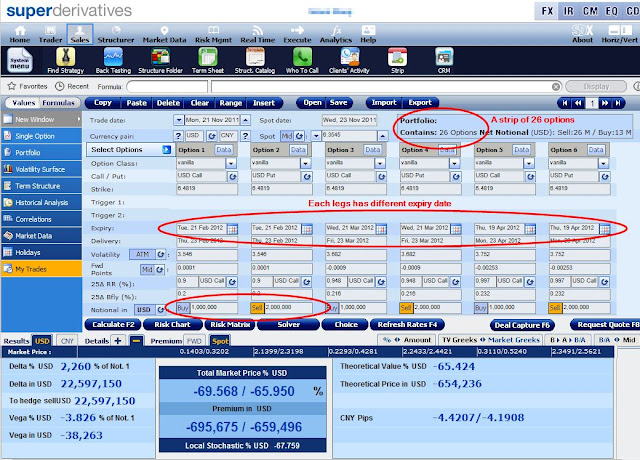Image resolution: width=640 pixels, height=460 pixels.
Task: Open Option 6 Option Class dropdown
Action: click(603, 163)
